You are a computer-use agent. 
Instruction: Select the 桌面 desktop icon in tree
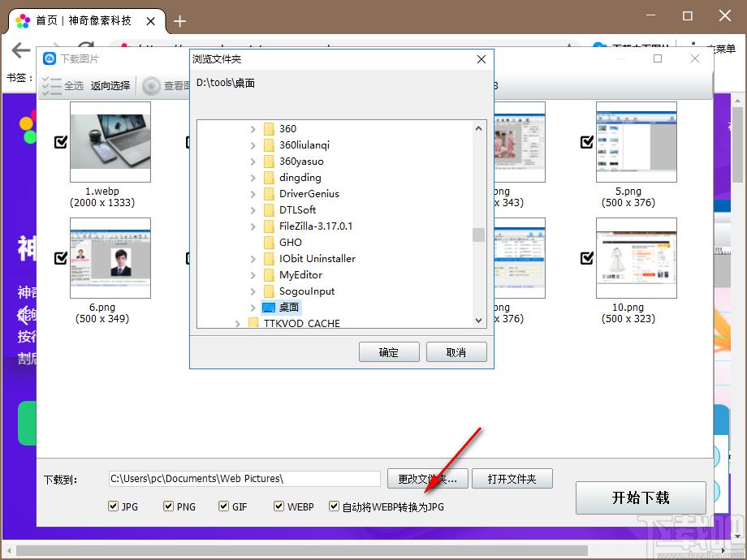pyautogui.click(x=269, y=308)
